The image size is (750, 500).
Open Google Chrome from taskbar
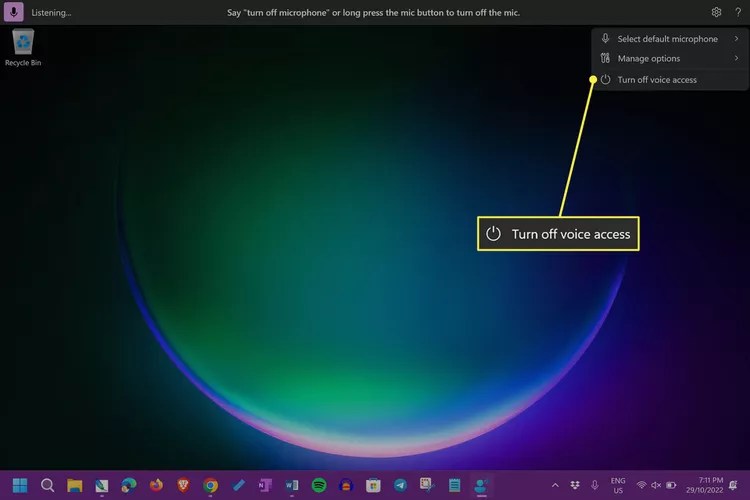[x=210, y=485]
